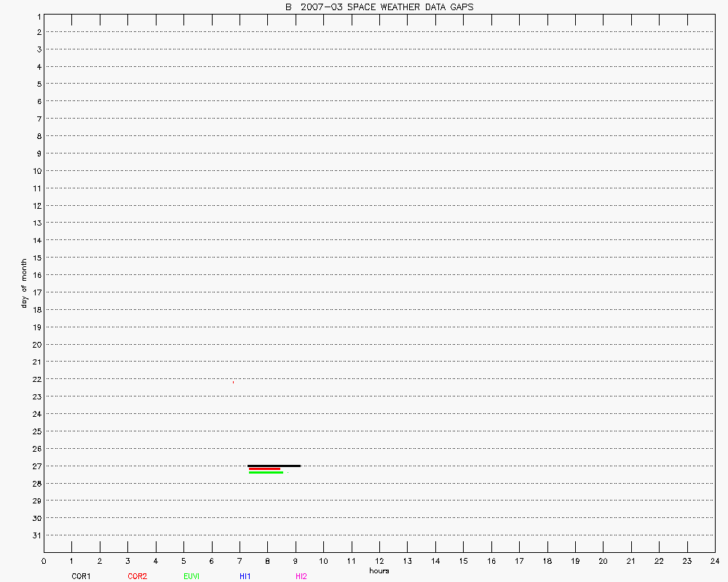Click the blue HI1 legend label

click(x=245, y=576)
